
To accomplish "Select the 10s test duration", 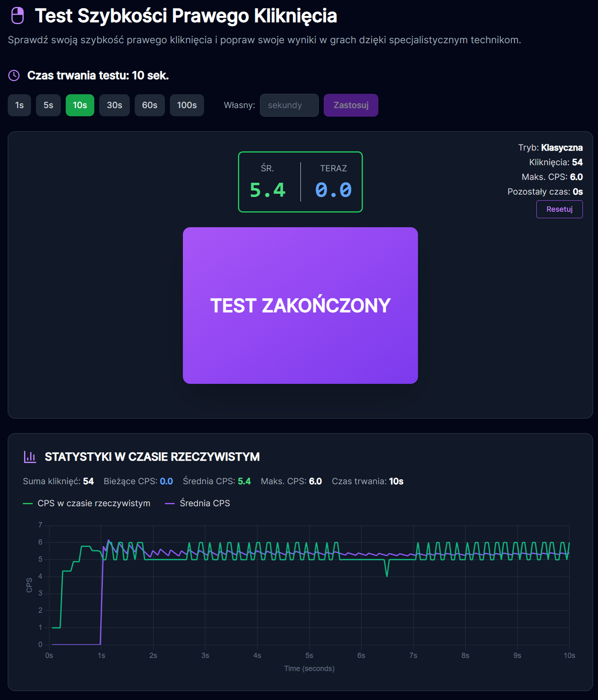I will pyautogui.click(x=80, y=105).
